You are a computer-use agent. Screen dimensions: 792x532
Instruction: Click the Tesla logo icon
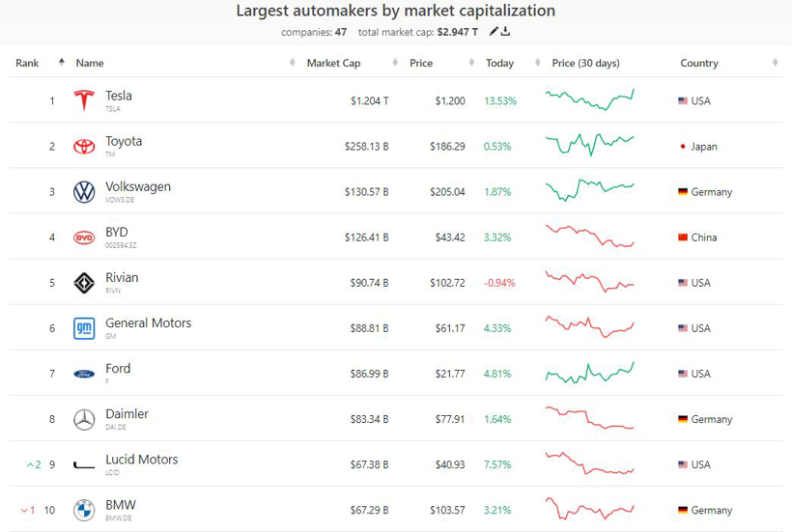[x=84, y=100]
